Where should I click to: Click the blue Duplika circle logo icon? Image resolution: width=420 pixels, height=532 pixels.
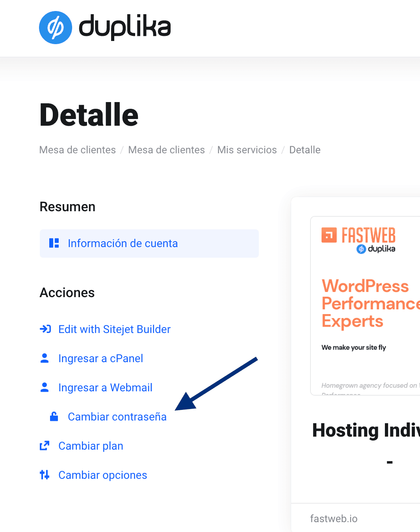[x=56, y=28]
